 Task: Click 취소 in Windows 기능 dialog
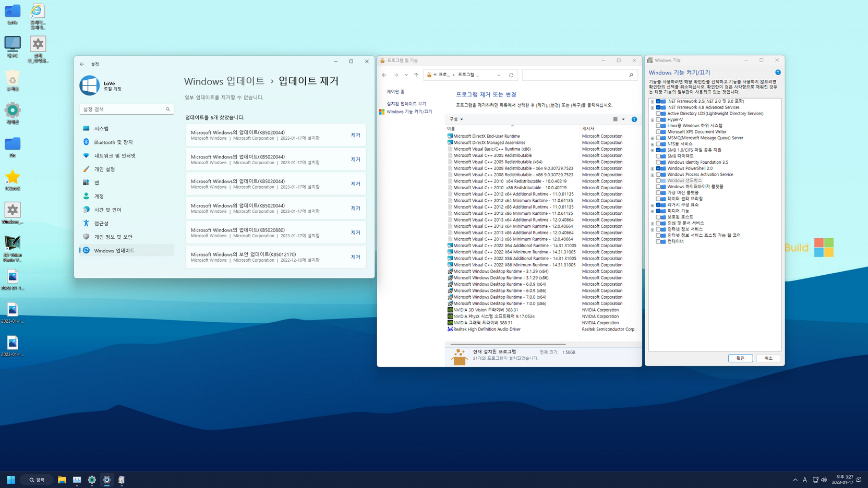pos(768,358)
